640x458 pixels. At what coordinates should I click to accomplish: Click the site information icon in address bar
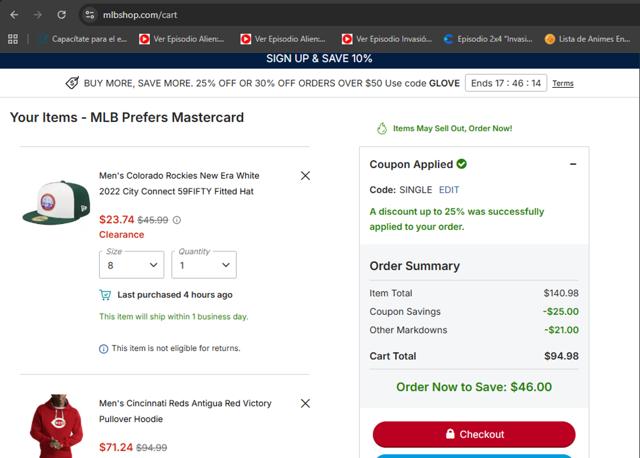89,15
